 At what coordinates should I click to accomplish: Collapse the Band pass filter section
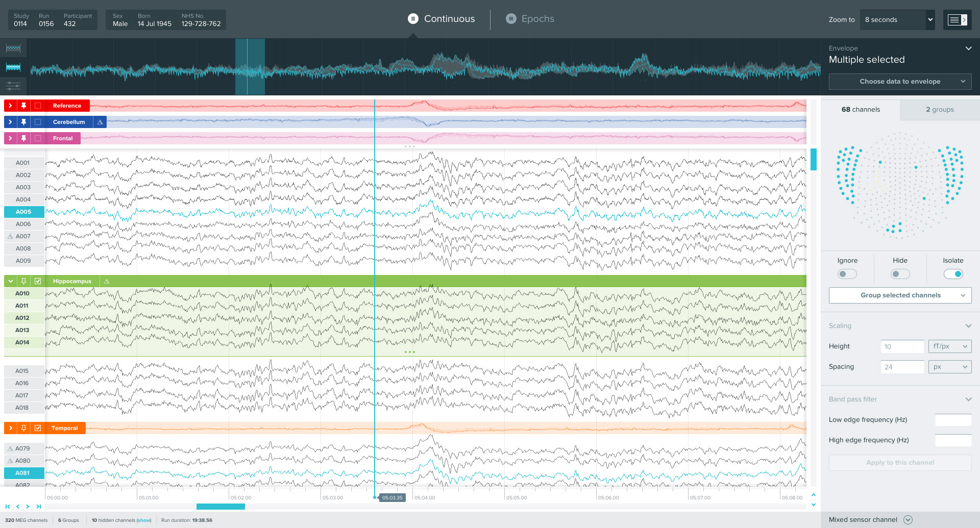[x=968, y=399]
